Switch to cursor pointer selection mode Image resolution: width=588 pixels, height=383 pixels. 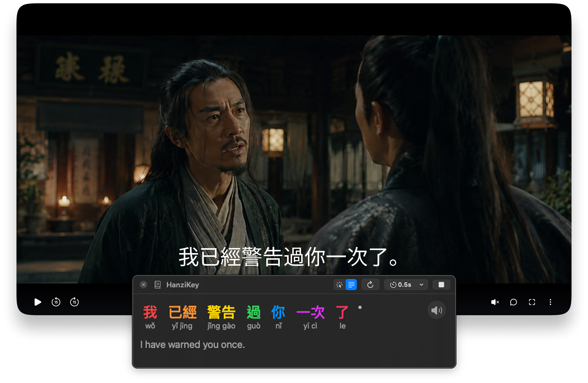pos(340,285)
